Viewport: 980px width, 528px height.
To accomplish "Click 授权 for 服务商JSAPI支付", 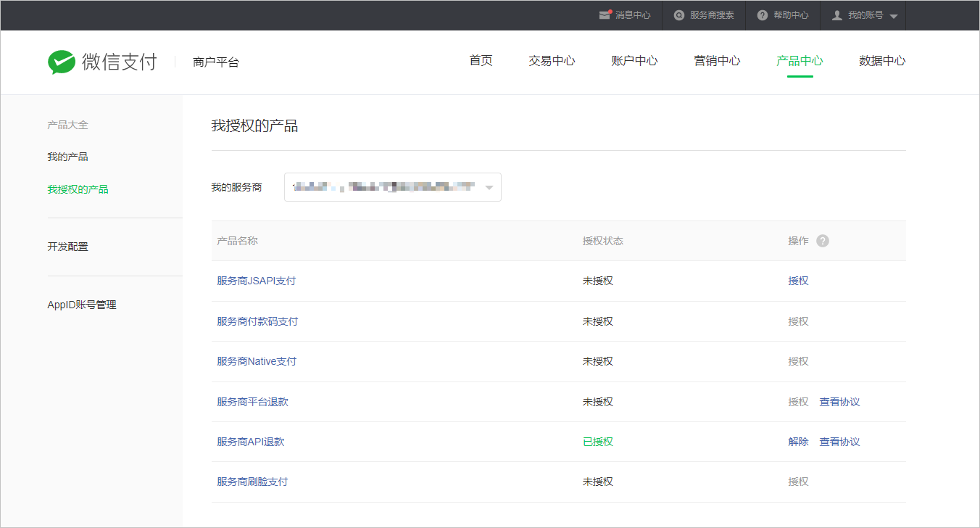I will 798,281.
